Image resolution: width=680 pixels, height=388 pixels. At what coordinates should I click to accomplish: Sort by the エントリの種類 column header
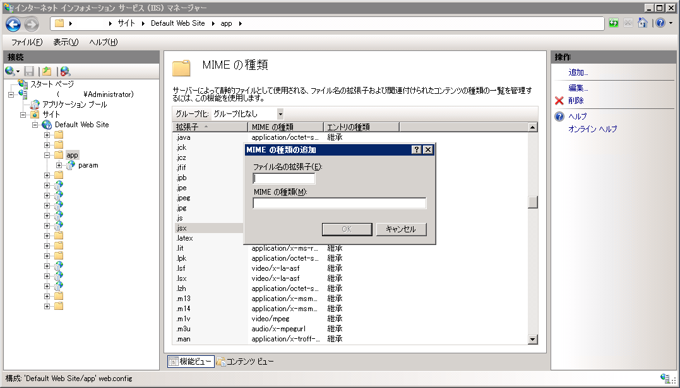[x=361, y=127]
